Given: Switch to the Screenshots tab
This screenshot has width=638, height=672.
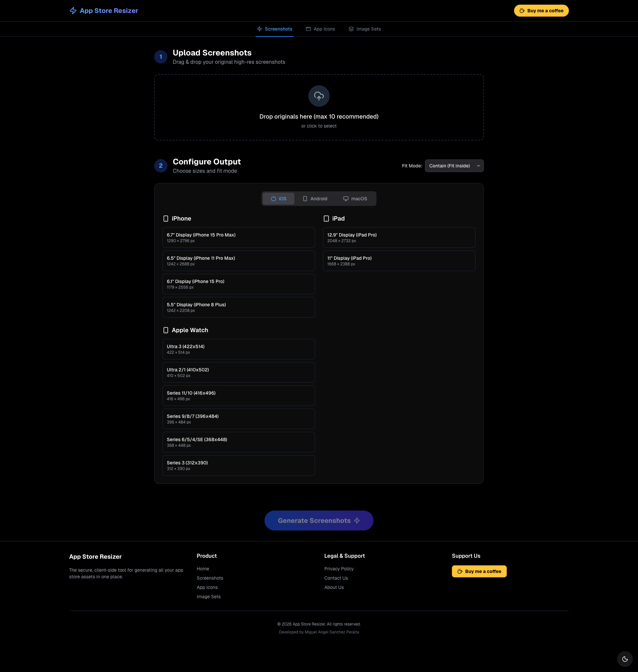Looking at the screenshot, I should [x=274, y=29].
